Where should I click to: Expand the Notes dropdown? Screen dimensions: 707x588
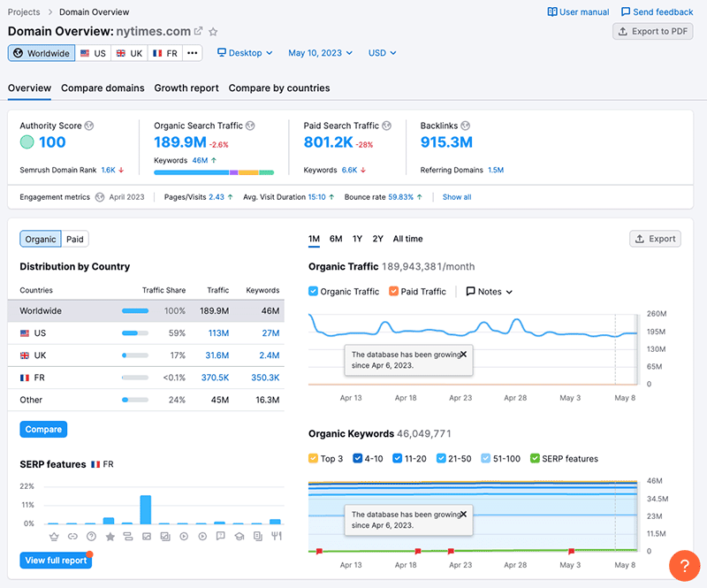click(x=490, y=292)
